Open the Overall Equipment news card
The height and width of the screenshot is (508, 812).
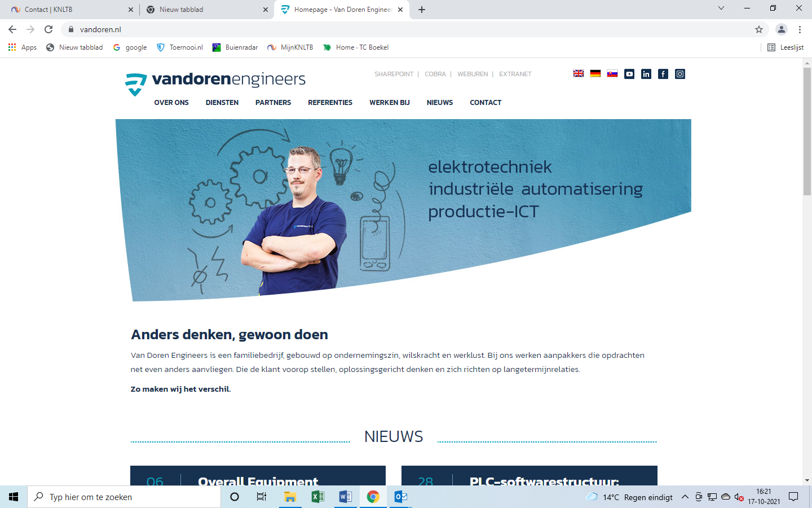point(258,475)
